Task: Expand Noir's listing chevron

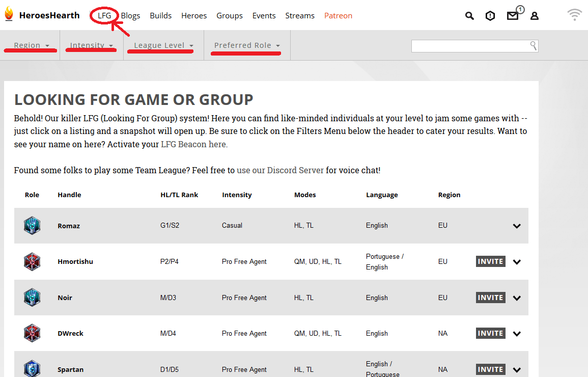Action: [517, 298]
